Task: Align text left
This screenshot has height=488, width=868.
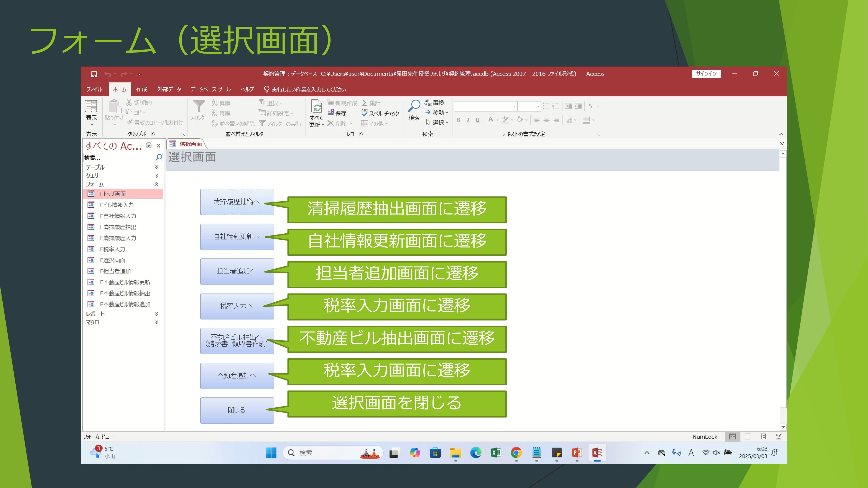Action: (537, 120)
